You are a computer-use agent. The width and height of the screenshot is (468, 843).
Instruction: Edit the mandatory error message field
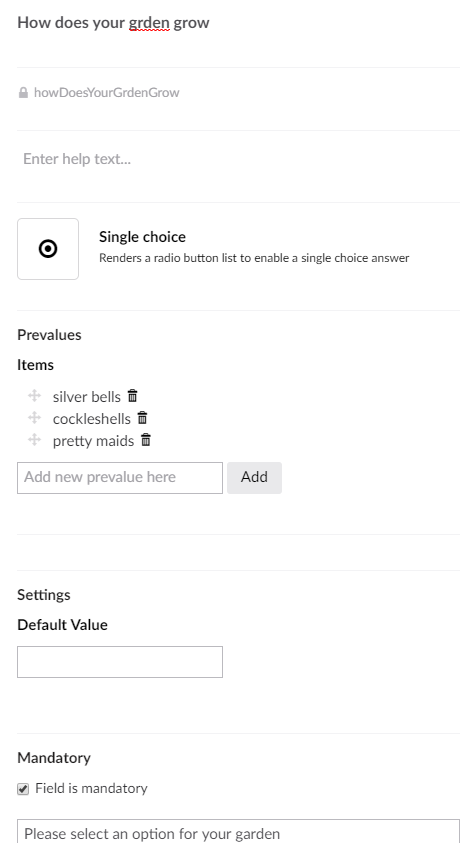coord(238,831)
